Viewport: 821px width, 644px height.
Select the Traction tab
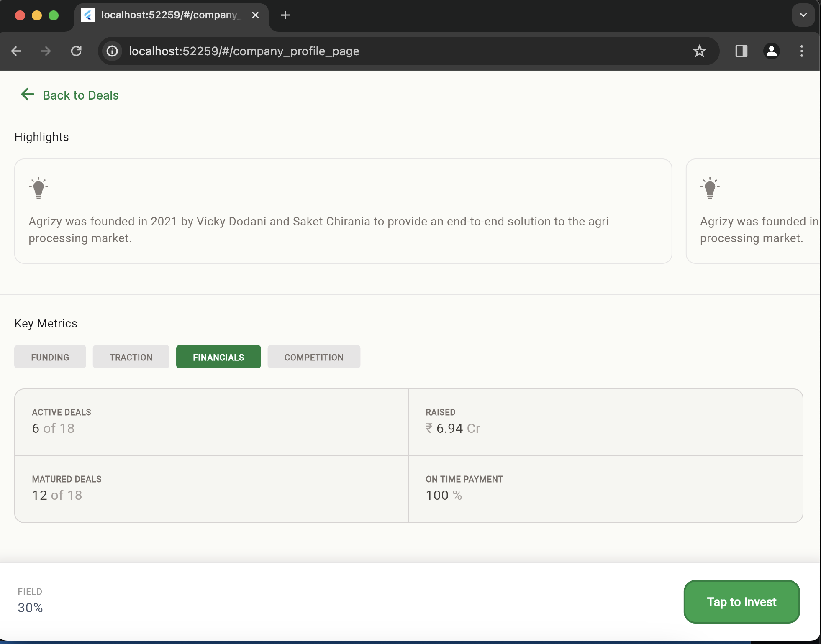pos(131,357)
